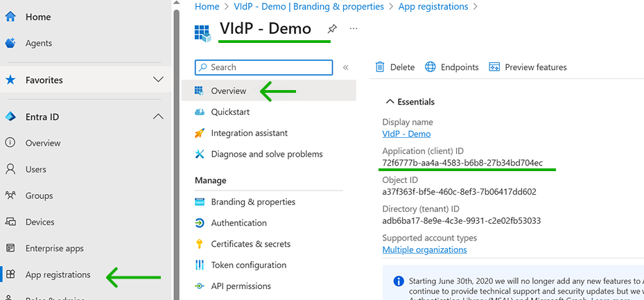Viewport: 644px width, 300px height.
Task: Expand the Favorites section
Action: (158, 80)
